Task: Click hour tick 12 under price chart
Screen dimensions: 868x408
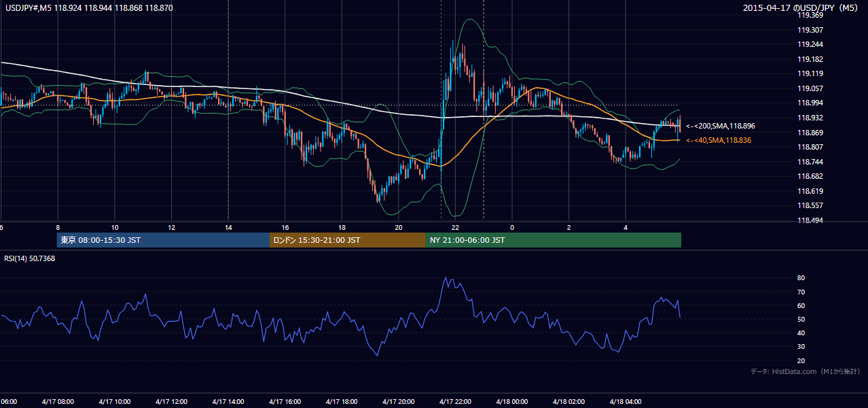Action: click(172, 227)
